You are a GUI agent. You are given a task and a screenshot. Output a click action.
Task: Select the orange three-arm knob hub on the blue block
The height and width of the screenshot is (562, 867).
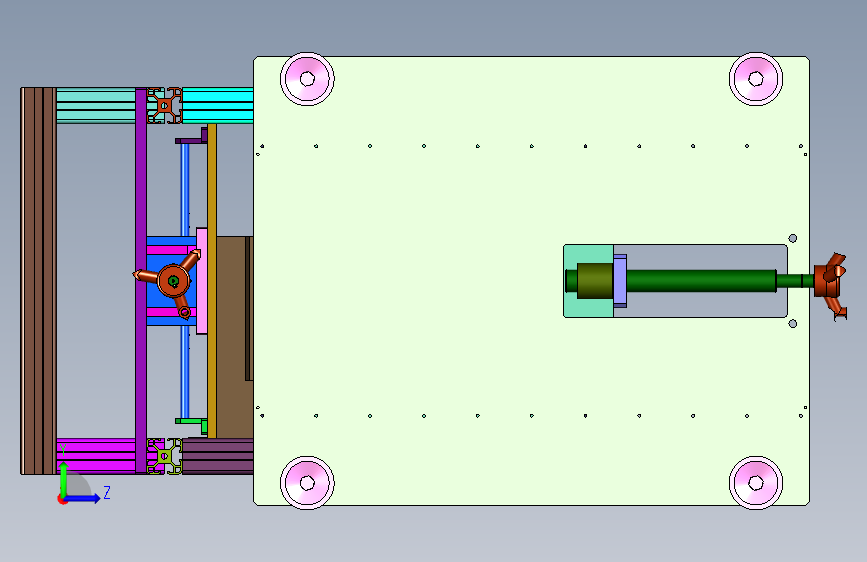point(174,281)
